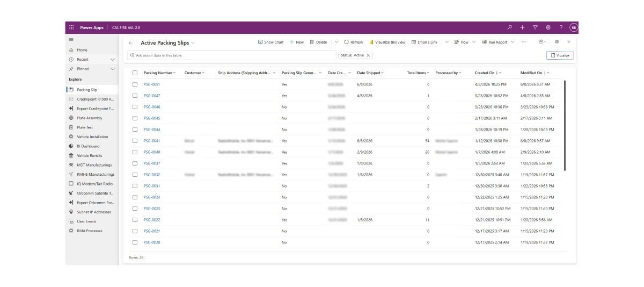Remove the Status: Active filter chip
The height and width of the screenshot is (287, 644).
click(368, 55)
